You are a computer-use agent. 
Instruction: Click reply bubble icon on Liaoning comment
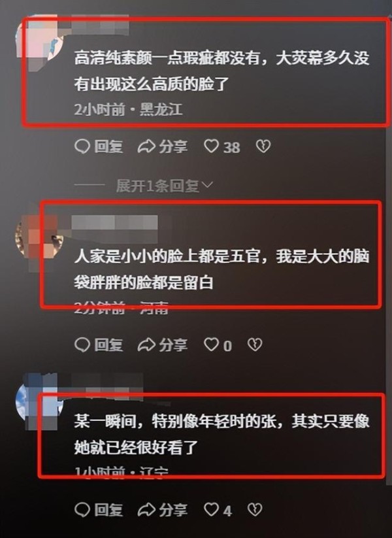click(x=82, y=510)
